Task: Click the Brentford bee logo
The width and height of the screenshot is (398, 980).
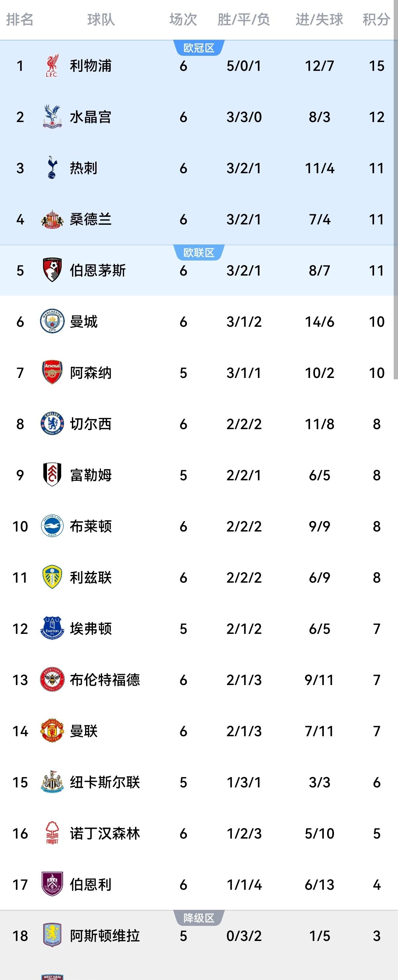Action: tap(52, 680)
